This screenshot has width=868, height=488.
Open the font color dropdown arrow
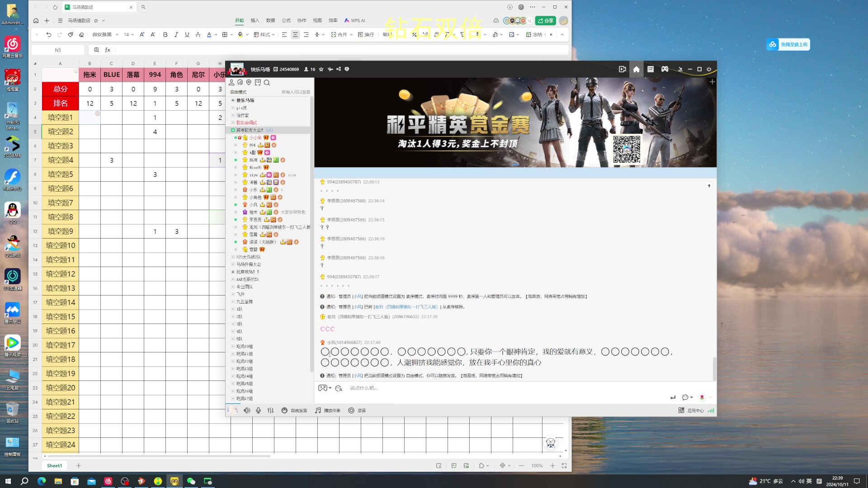pos(216,35)
